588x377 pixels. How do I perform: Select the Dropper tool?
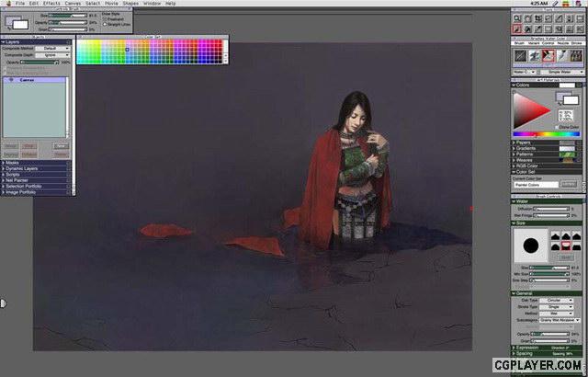pyautogui.click(x=538, y=29)
